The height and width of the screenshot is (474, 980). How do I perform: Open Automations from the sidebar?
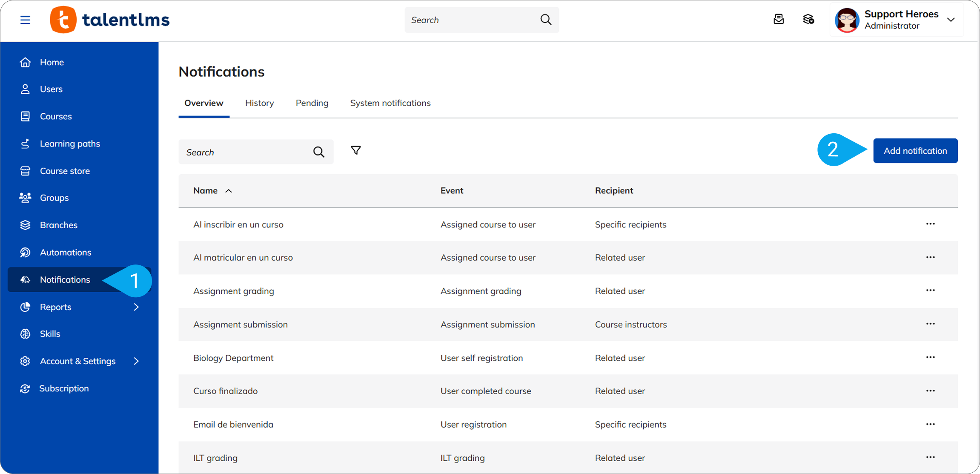tap(65, 252)
